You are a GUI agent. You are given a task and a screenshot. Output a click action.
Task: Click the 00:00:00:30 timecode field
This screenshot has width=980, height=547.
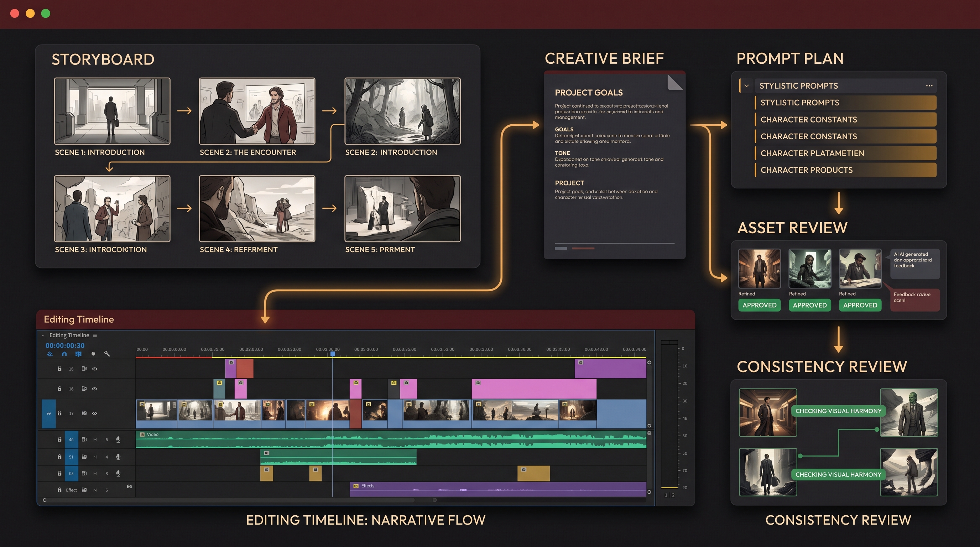[65, 345]
